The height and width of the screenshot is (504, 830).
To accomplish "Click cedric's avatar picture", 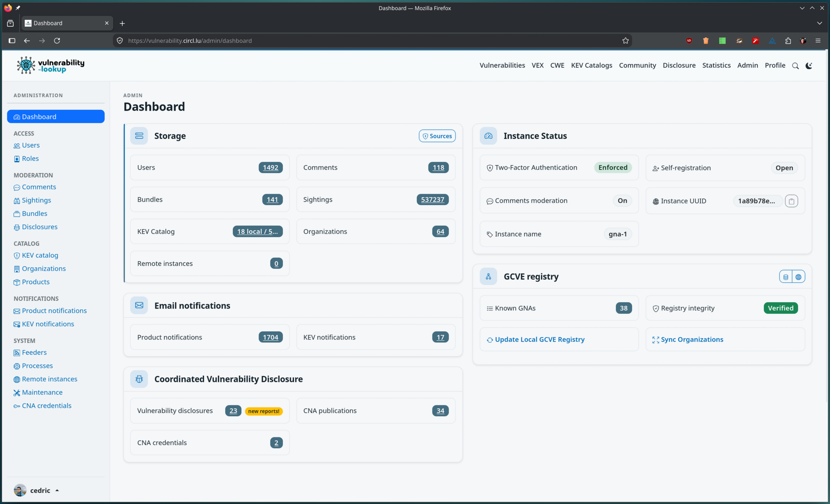I will 20,490.
